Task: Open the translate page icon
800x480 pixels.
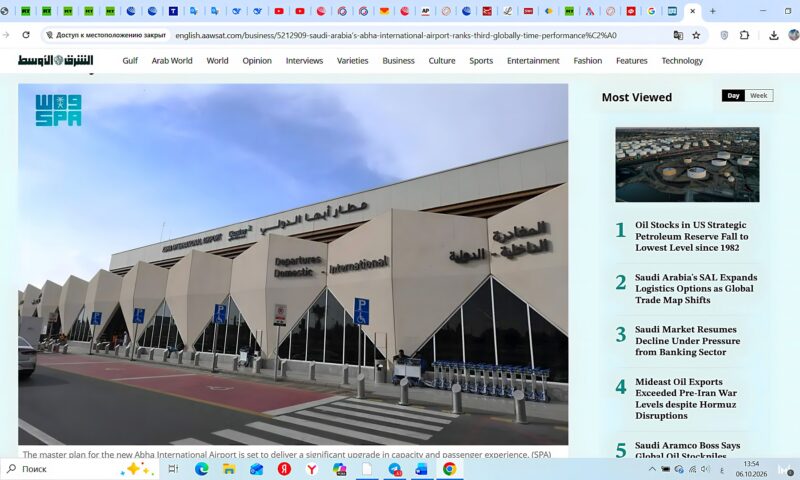Action: pyautogui.click(x=678, y=35)
